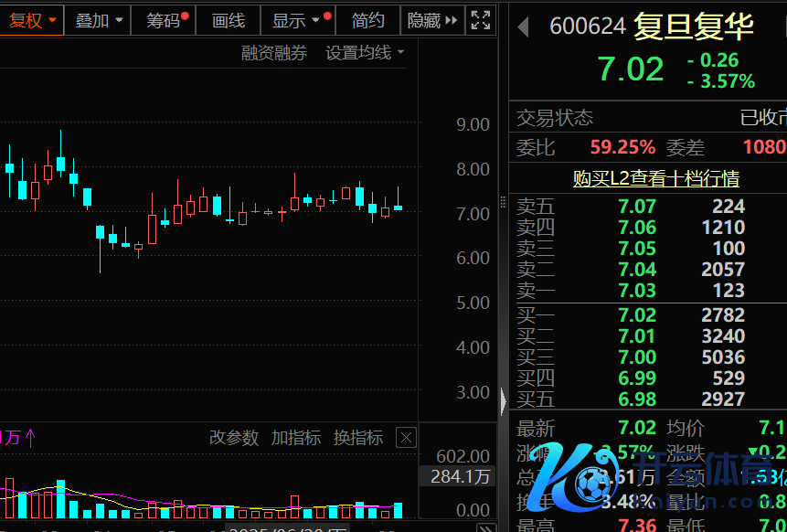787x532 pixels.
Task: Select the 筹码 chip distribution tab
Action: click(165, 20)
